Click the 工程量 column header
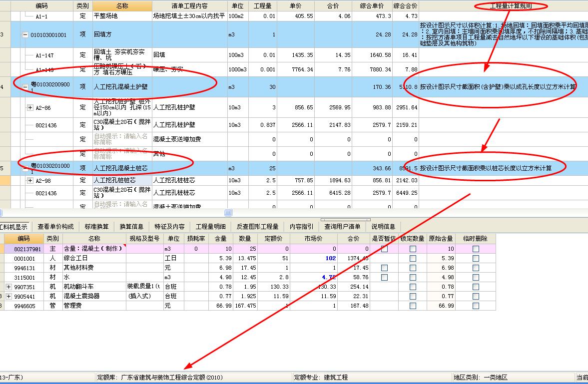 (x=262, y=5)
